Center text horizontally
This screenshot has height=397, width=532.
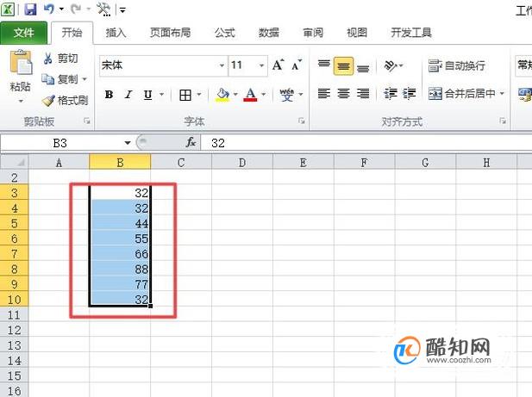pos(343,93)
